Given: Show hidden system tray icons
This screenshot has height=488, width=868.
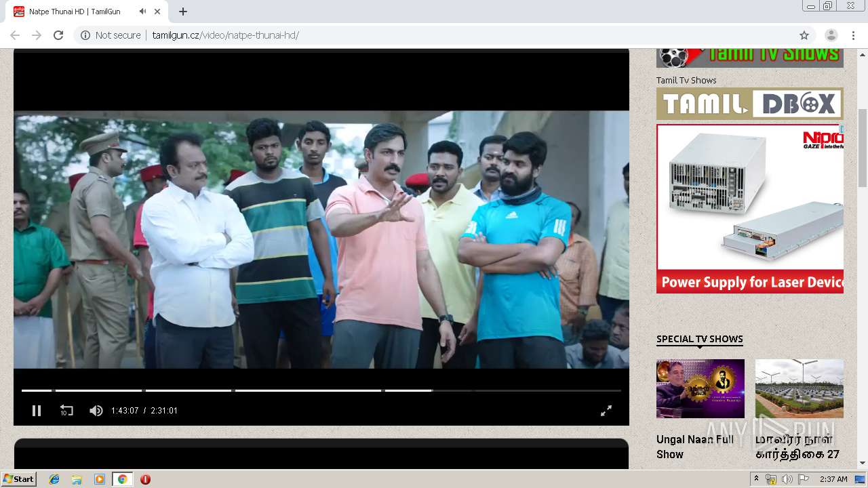Looking at the screenshot, I should click(756, 479).
